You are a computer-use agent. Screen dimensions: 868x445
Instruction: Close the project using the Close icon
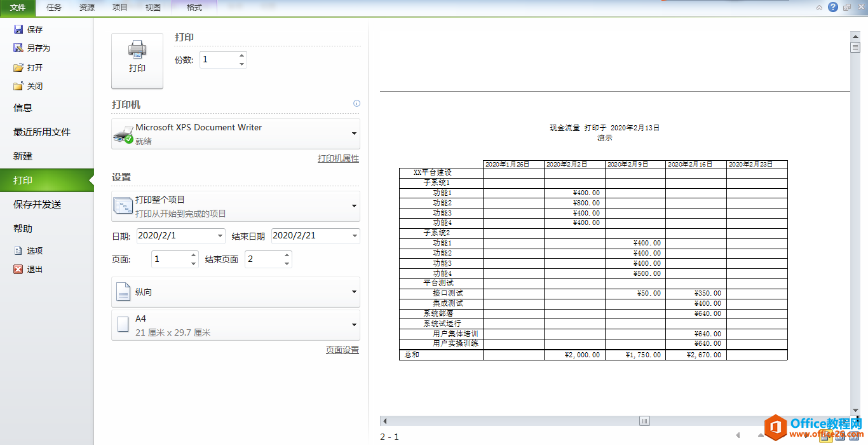(x=18, y=86)
